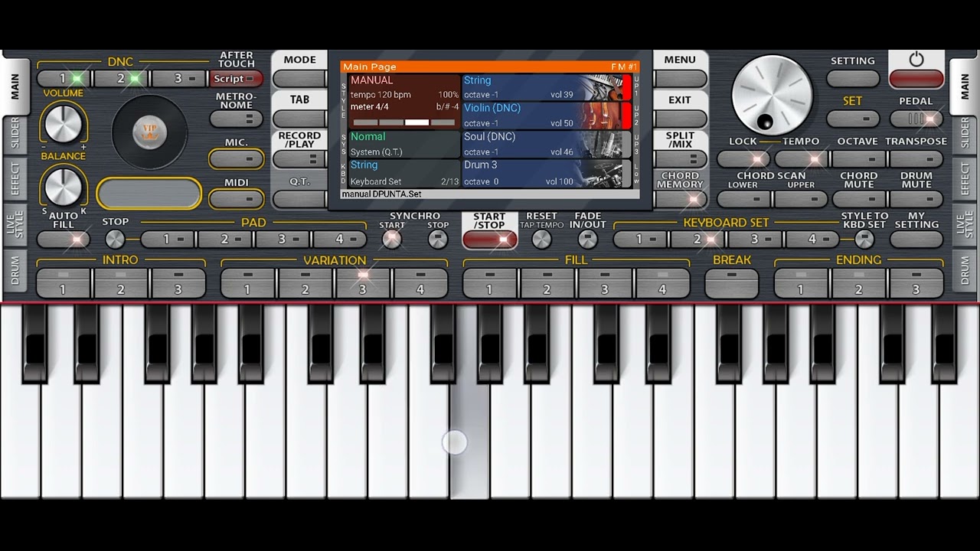Toggle tempo LOCK button
980x551 pixels.
tap(743, 159)
